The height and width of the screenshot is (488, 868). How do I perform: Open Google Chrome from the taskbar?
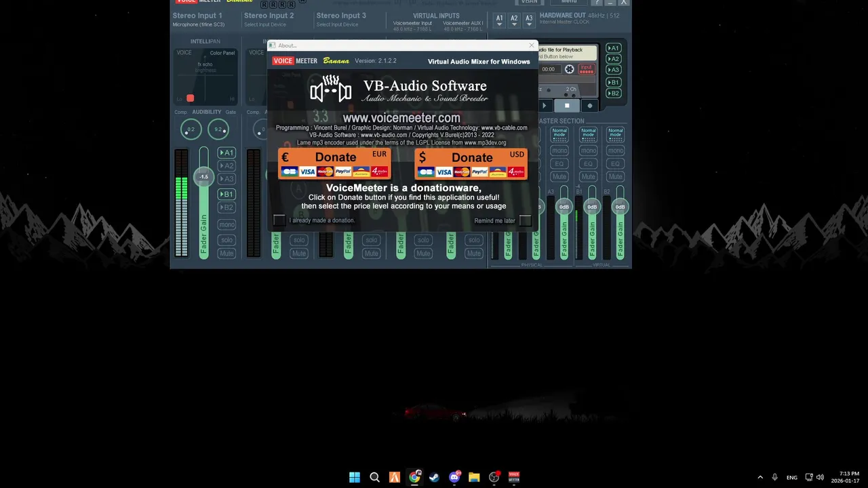[x=414, y=477]
